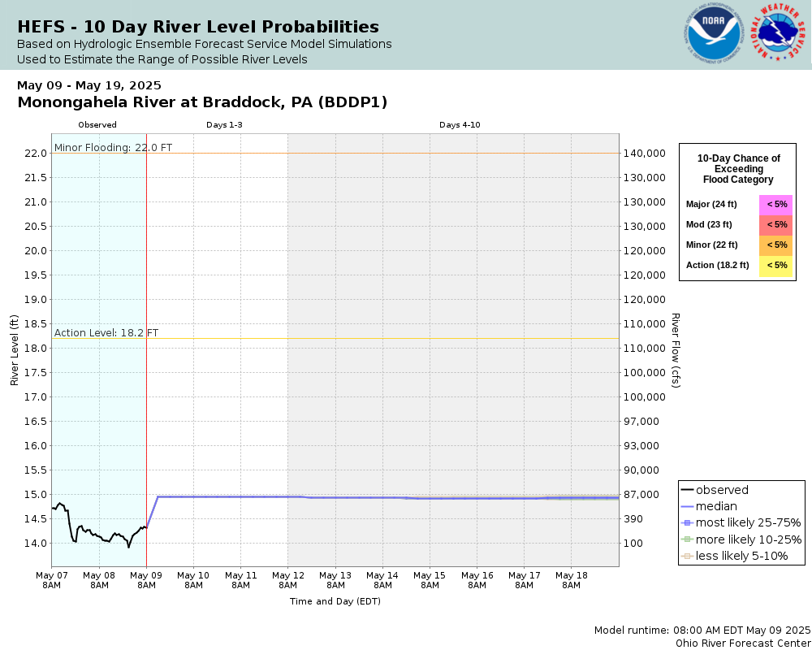The height and width of the screenshot is (650, 812).
Task: Click the most likely 25-75% legend marker
Action: pyautogui.click(x=687, y=523)
